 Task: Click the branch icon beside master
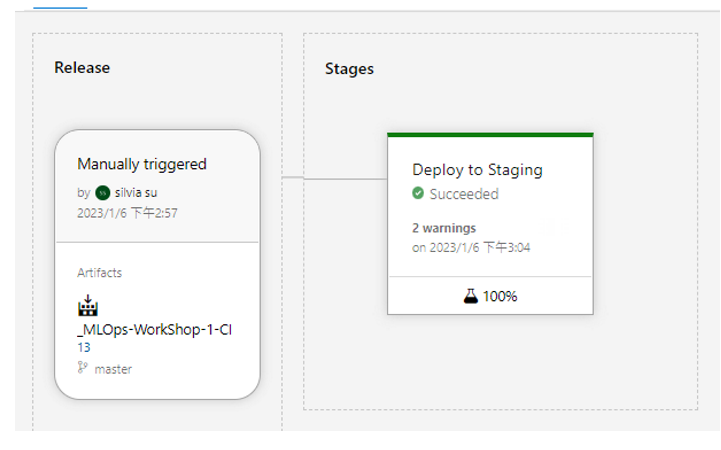[x=83, y=368]
